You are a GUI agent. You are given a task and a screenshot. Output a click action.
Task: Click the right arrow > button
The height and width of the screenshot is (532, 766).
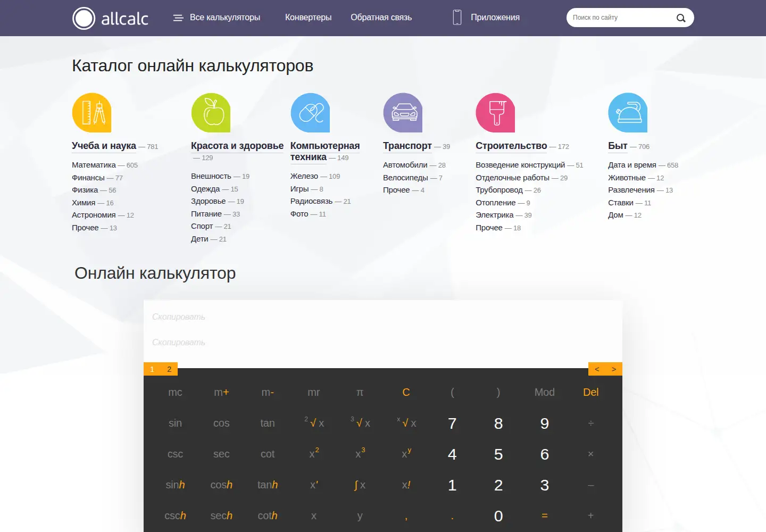(614, 369)
